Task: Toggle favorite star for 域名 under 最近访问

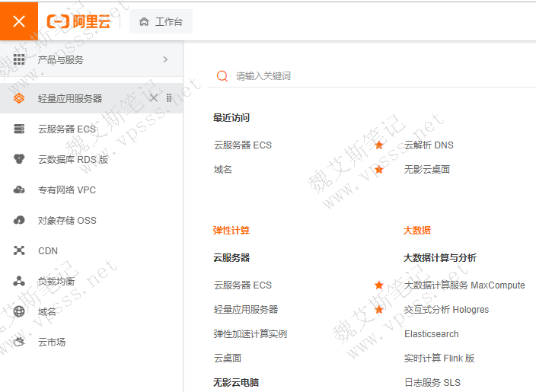Action: [379, 169]
